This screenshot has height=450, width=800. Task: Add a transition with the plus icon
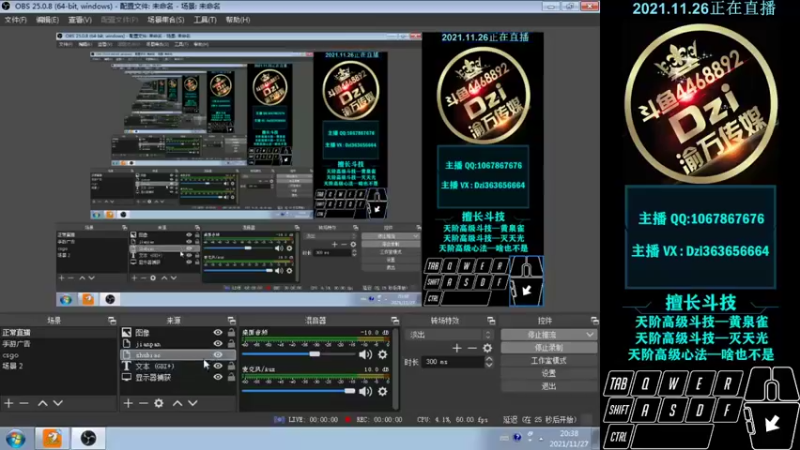click(457, 348)
